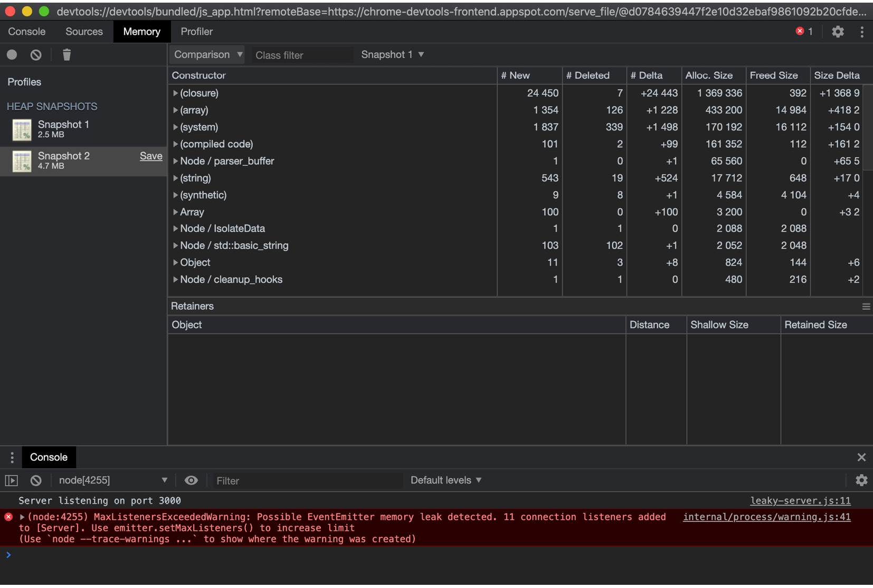This screenshot has height=588, width=873.
Task: Open the Default levels dropdown
Action: pyautogui.click(x=445, y=480)
